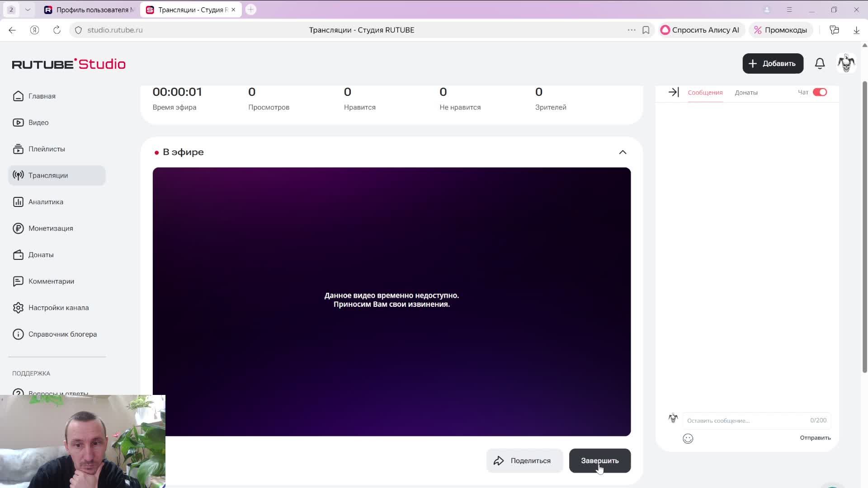Screen dimensions: 868x488
Task: Click the browser bookmark icon
Action: [646, 30]
